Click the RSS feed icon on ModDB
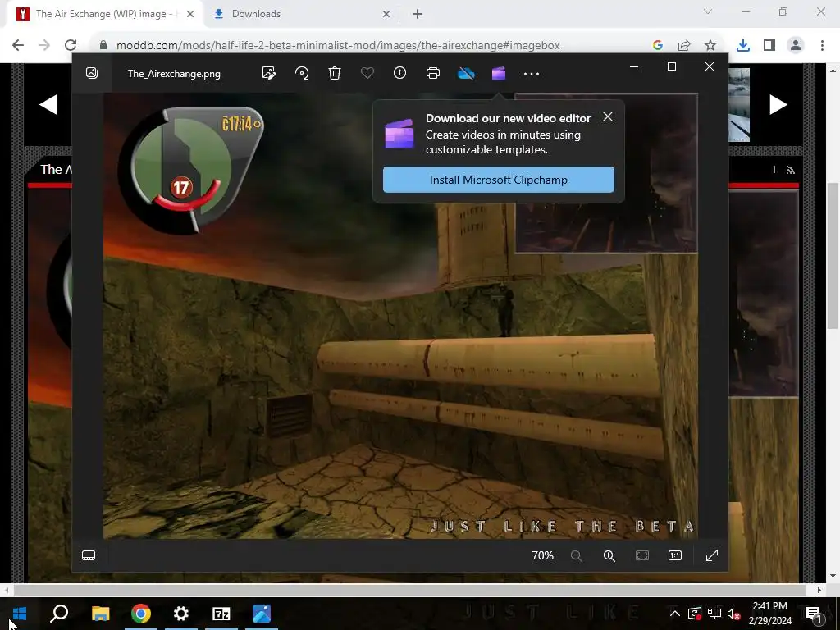This screenshot has width=840, height=630. [x=790, y=170]
